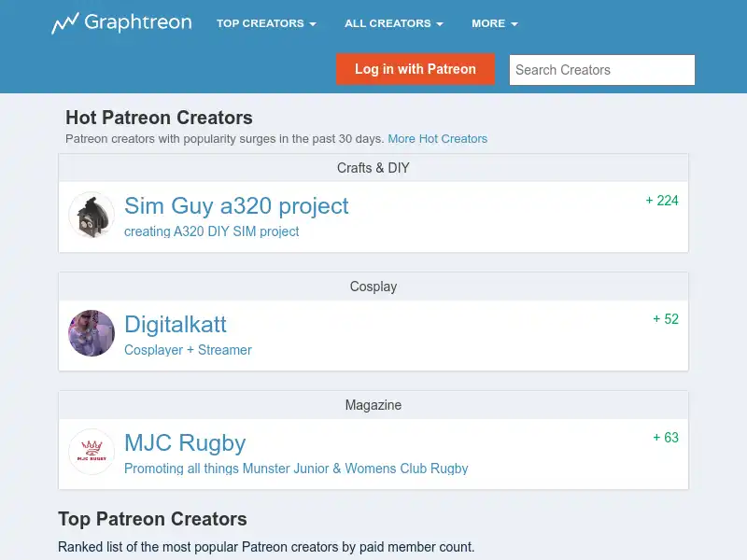Open the ALL CREATORS dropdown menu
Viewport: 747px width, 560px height.
pos(393,23)
